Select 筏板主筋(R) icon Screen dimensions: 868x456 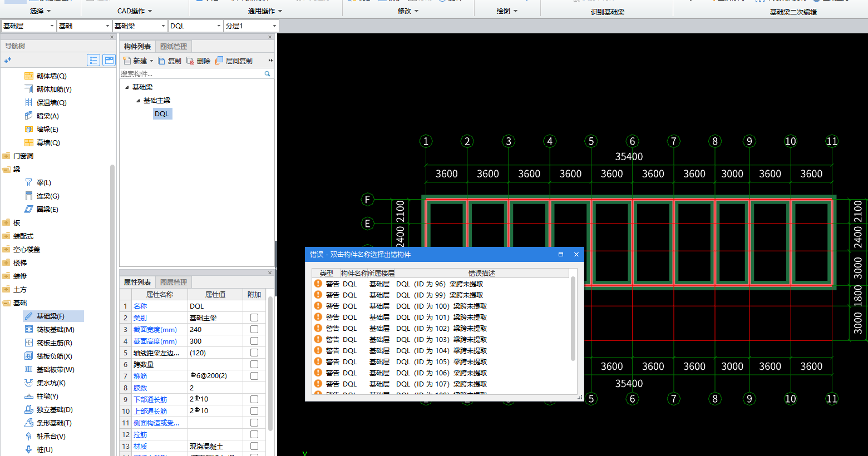tap(29, 343)
